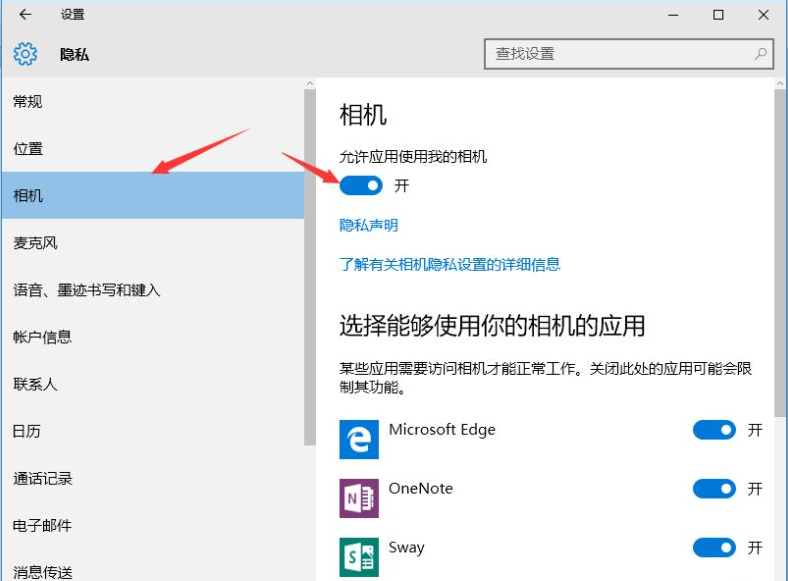
Task: Toggle camera access for Microsoft Edge
Action: pos(714,430)
